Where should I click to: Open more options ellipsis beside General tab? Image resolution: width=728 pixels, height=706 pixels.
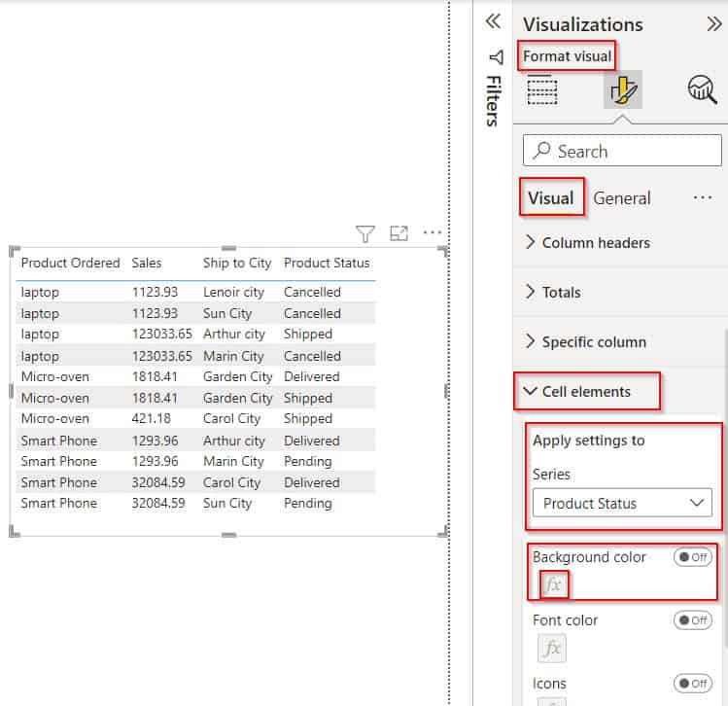pyautogui.click(x=703, y=197)
